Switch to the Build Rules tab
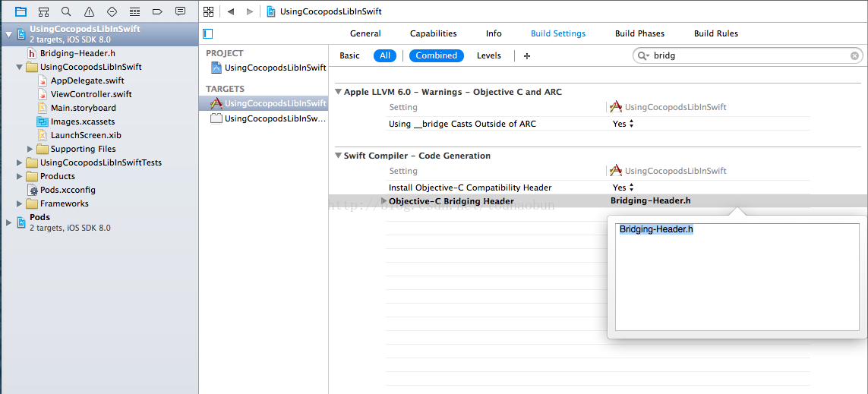This screenshot has height=394, width=868. click(716, 33)
